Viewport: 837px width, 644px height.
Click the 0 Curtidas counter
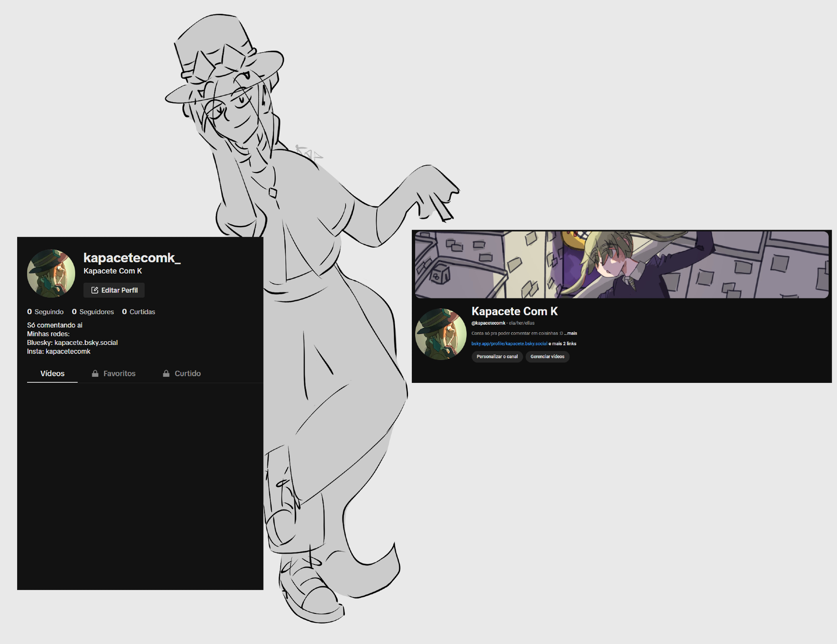click(139, 312)
